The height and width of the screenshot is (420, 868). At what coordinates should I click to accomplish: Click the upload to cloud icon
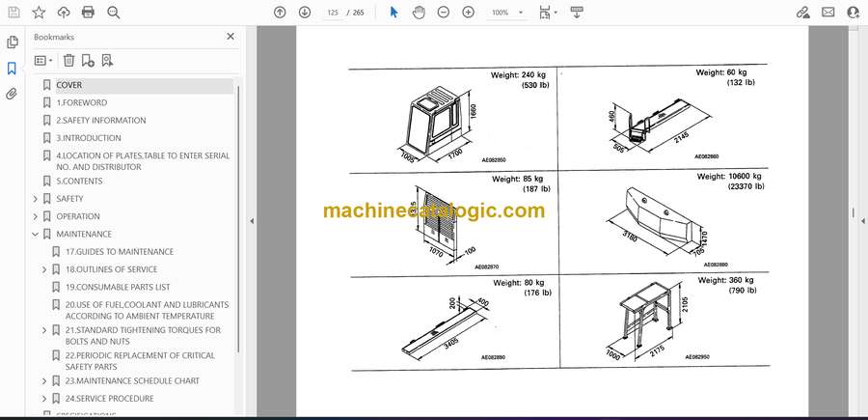click(x=64, y=13)
